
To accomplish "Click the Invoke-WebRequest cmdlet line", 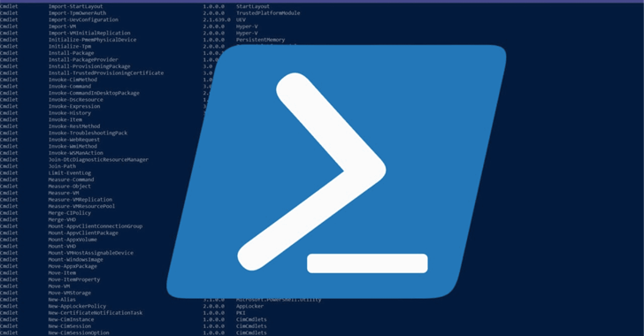I will pyautogui.click(x=74, y=140).
